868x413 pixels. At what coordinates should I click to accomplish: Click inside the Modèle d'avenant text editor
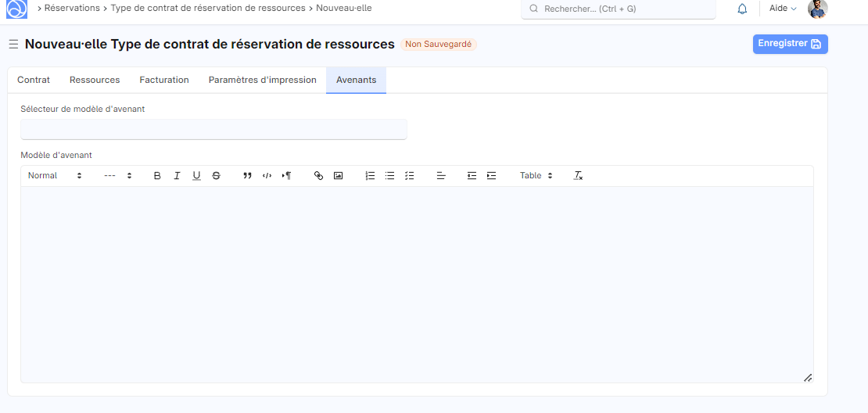point(417,285)
